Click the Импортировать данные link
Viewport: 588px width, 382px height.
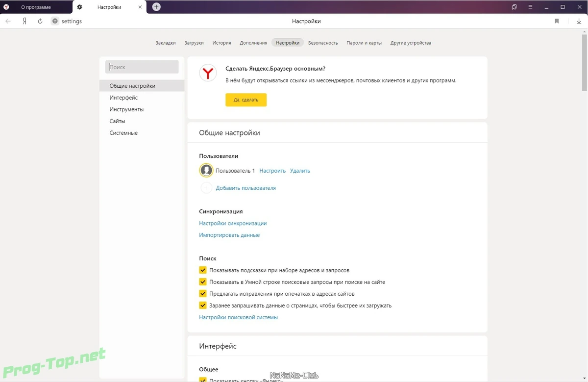pos(229,235)
